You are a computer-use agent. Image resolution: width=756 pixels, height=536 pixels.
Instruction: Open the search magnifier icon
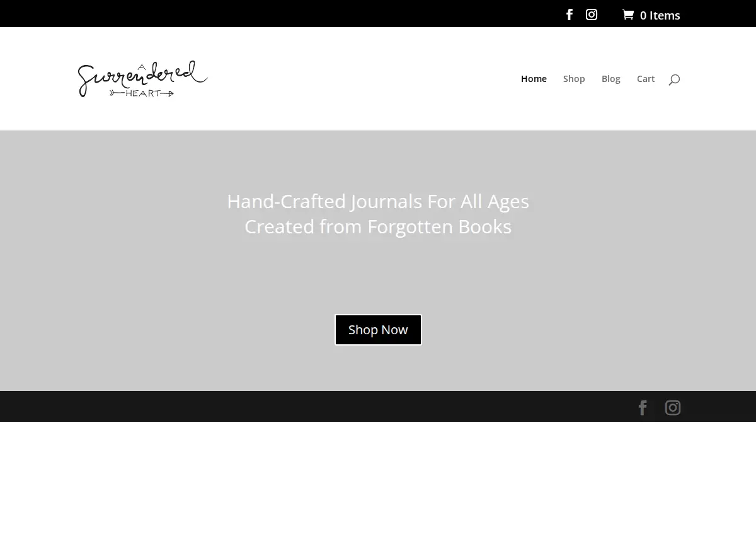click(x=674, y=79)
